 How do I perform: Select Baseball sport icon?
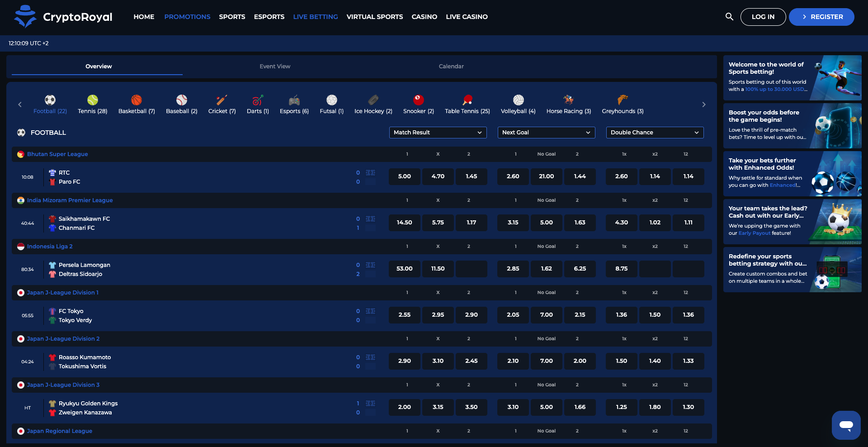(x=182, y=100)
